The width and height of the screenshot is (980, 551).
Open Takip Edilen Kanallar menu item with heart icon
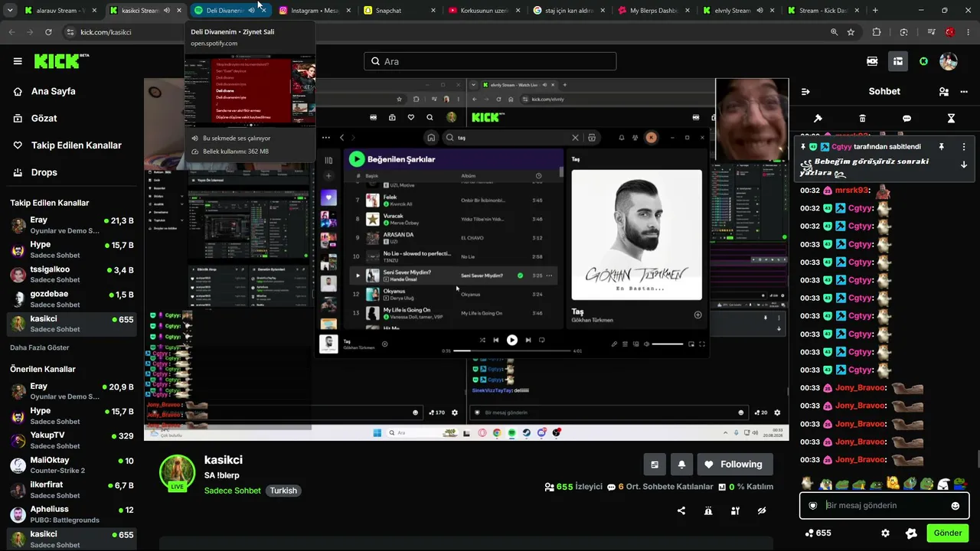tap(67, 145)
